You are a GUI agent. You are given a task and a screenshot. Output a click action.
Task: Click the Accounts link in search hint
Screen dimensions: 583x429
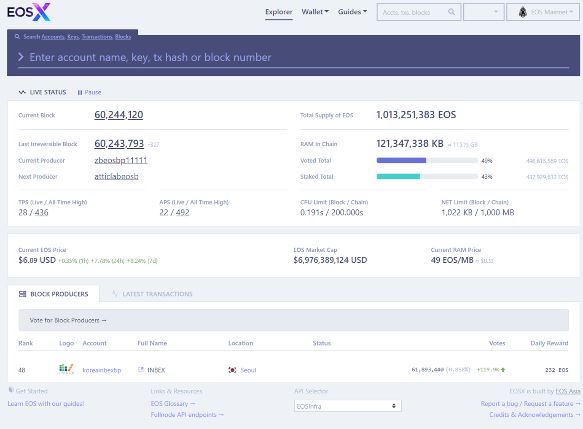(x=53, y=37)
